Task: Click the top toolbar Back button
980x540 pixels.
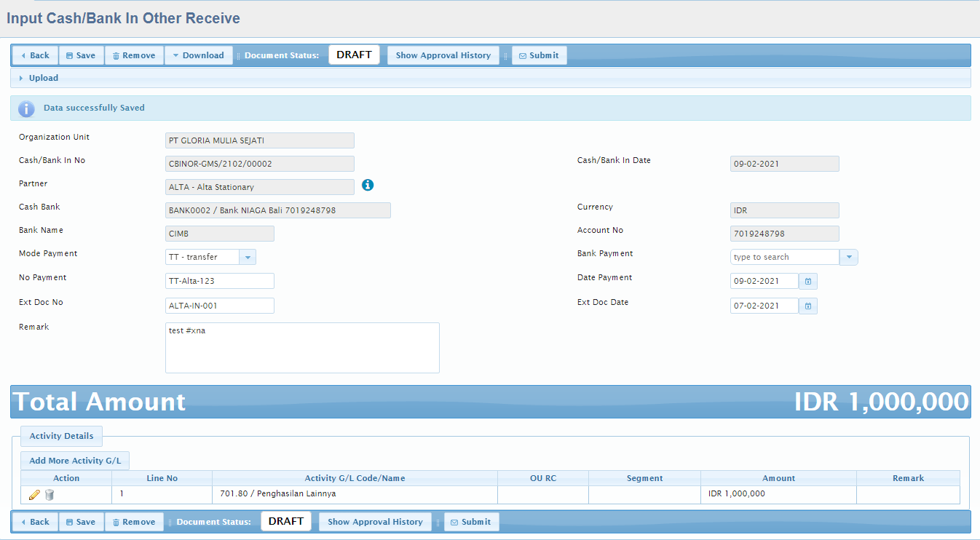Action: 35,55
